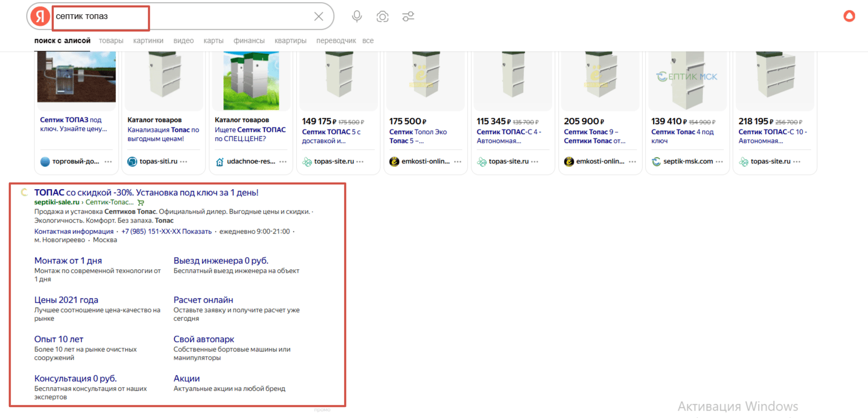Image resolution: width=868 pixels, height=418 pixels.
Task: Open 'Опыт 10 лет' sitelink
Action: point(59,339)
